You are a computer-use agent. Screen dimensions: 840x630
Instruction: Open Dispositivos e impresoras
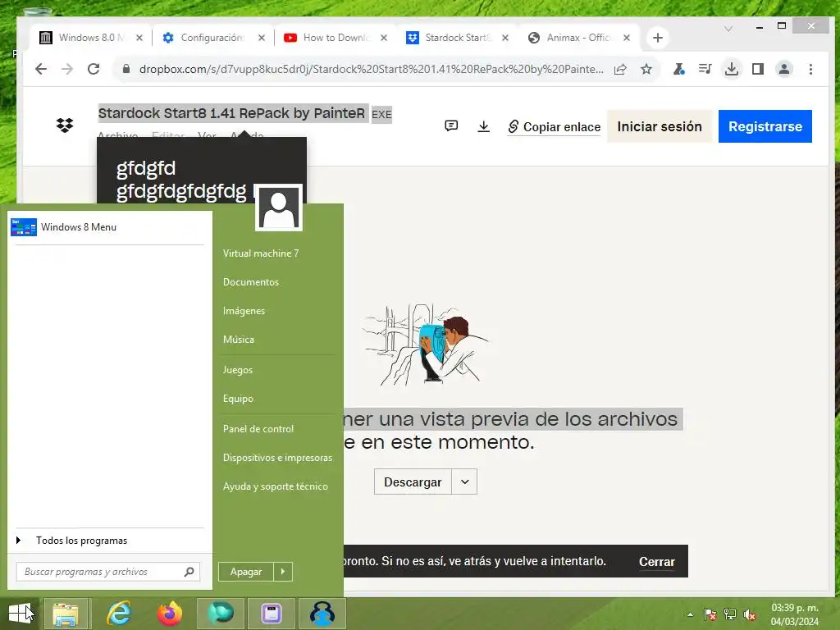click(277, 458)
